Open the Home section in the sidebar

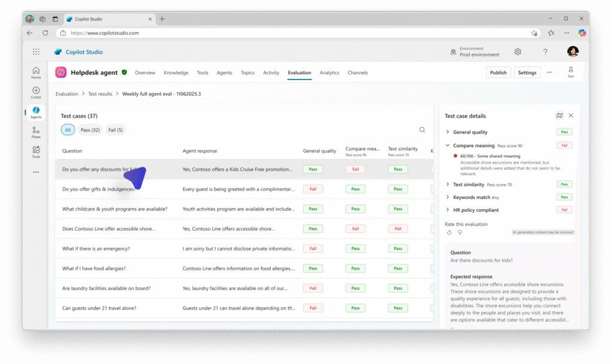click(36, 72)
